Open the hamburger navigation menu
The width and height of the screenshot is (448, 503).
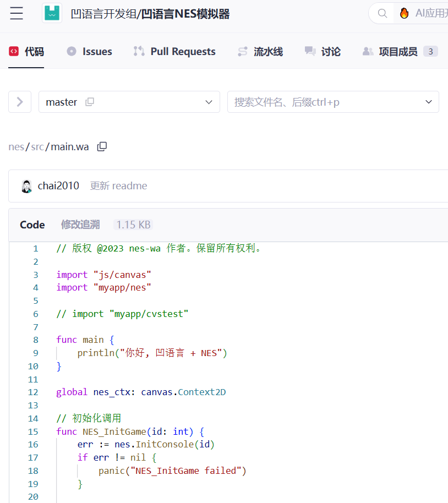click(x=17, y=14)
